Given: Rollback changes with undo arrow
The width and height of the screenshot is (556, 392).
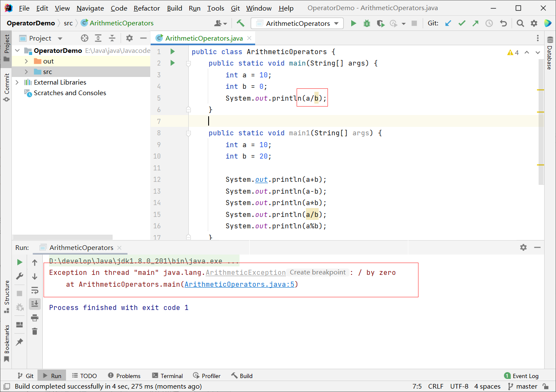Looking at the screenshot, I should click(503, 23).
